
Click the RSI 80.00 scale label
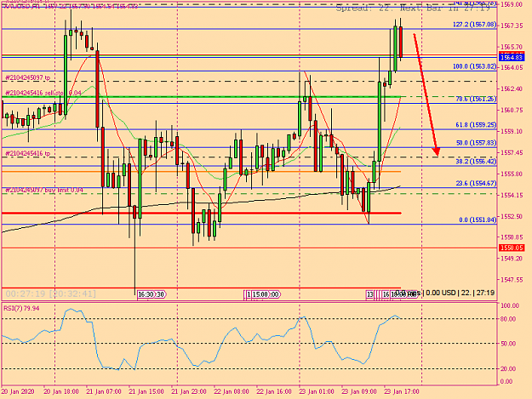tap(508, 319)
